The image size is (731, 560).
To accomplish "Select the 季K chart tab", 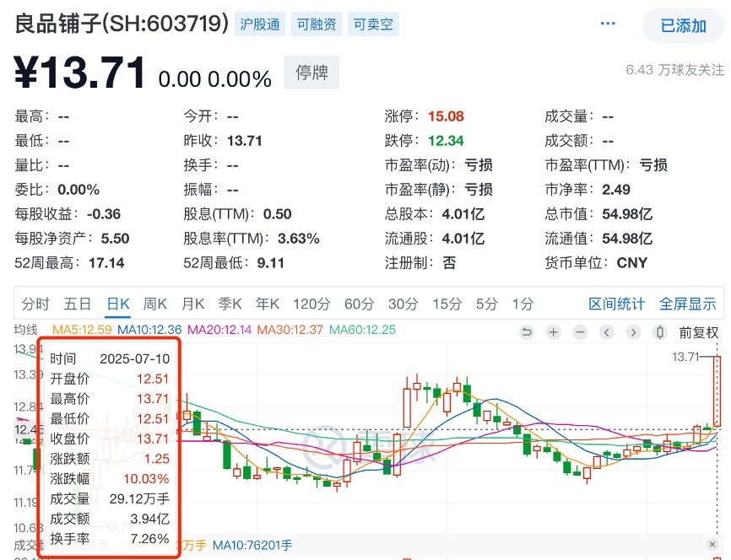I will coord(230,304).
